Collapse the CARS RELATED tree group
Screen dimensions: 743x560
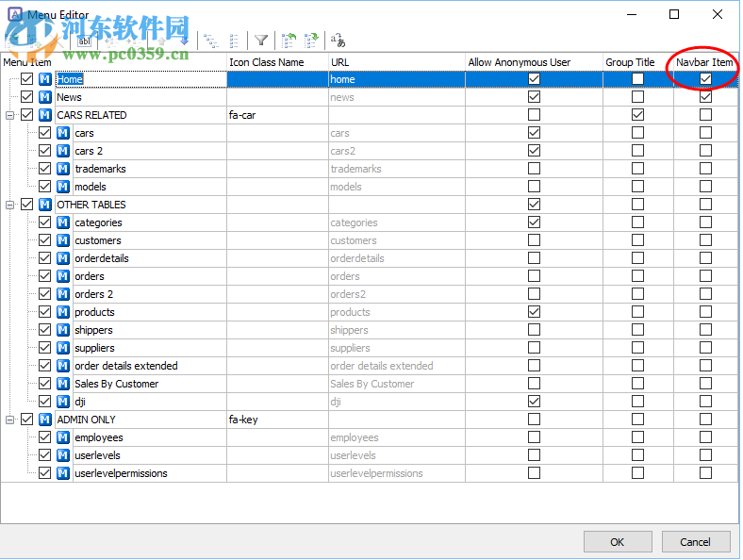pos(9,115)
